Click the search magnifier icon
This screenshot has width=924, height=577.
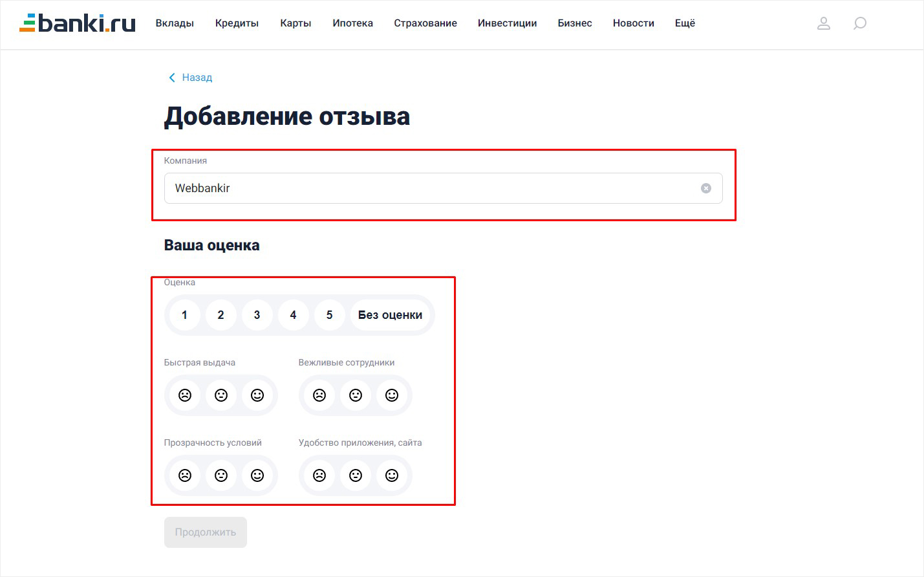(860, 23)
